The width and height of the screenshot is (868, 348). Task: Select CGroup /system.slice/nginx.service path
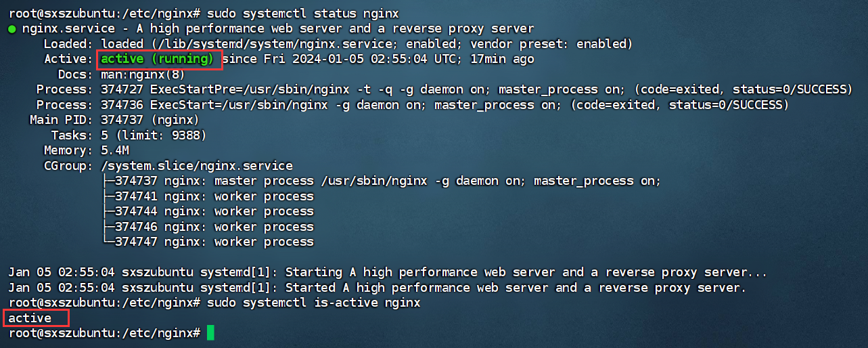[x=197, y=166]
